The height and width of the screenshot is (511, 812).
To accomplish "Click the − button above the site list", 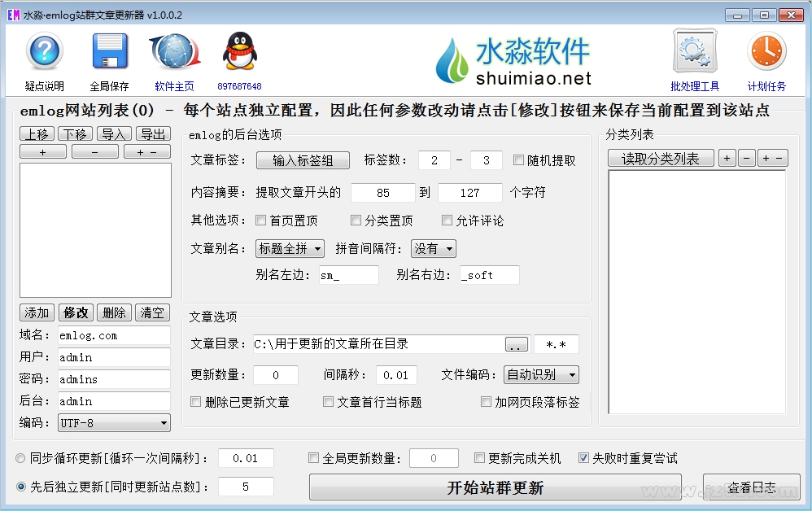I will pyautogui.click(x=94, y=152).
